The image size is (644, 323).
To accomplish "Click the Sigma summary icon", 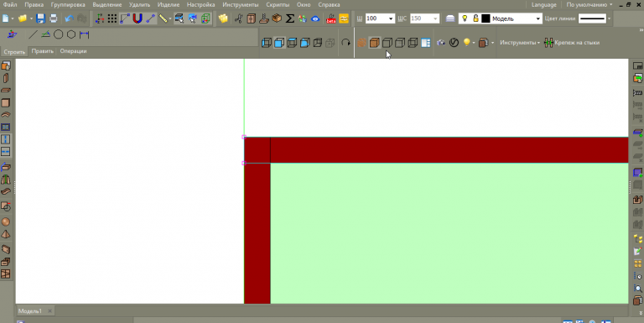I will 290,18.
